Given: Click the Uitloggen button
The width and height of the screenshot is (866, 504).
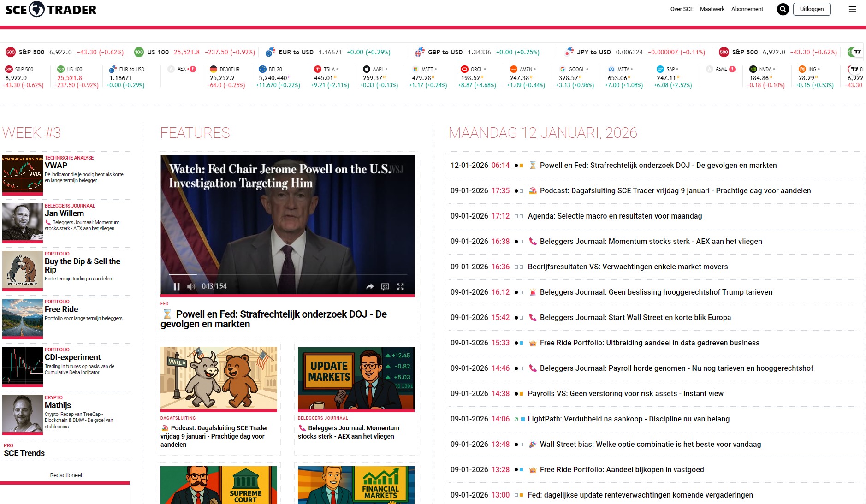Looking at the screenshot, I should coord(812,9).
